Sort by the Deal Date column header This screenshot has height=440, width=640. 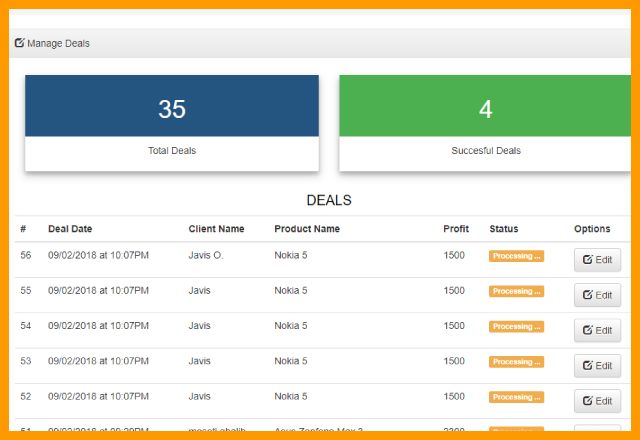click(x=70, y=229)
